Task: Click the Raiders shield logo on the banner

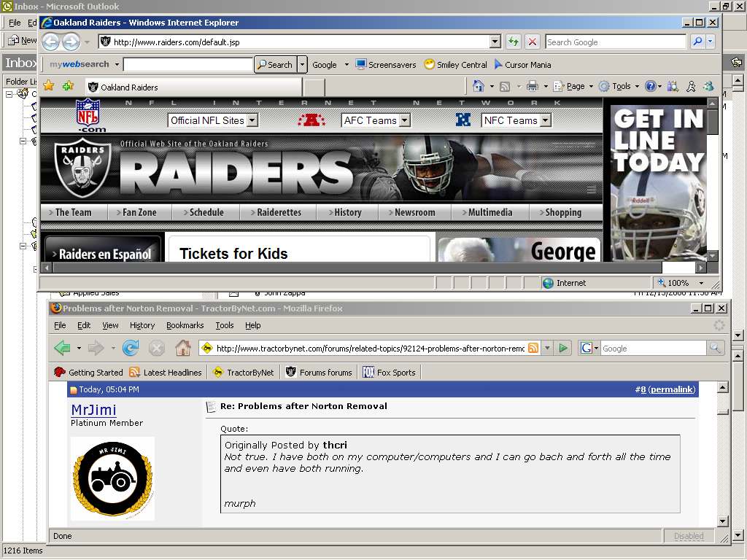Action: 82,168
